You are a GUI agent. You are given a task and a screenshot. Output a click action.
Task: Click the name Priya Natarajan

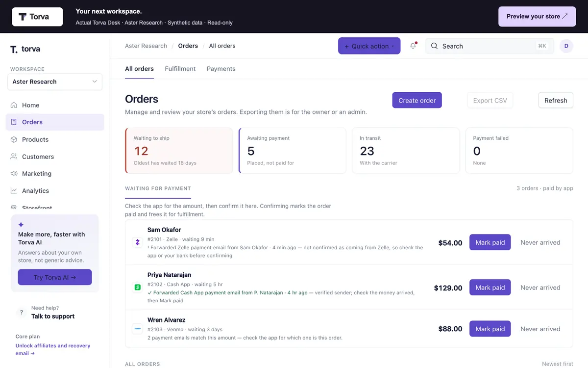point(170,275)
